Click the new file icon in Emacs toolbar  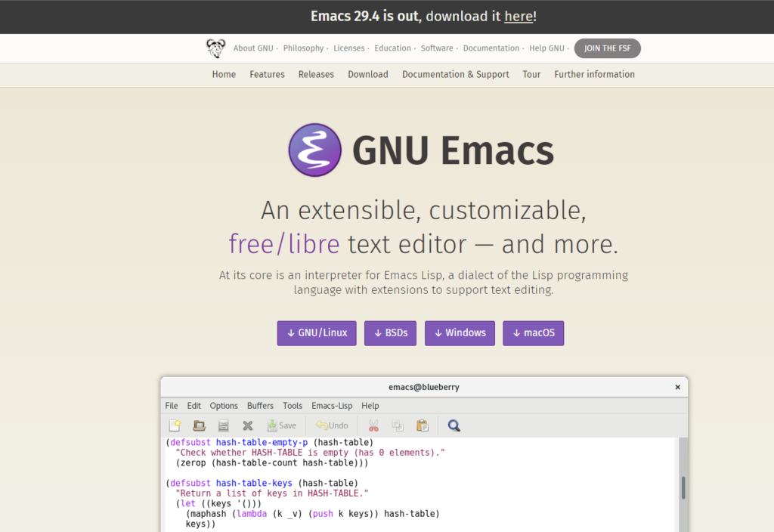(175, 425)
